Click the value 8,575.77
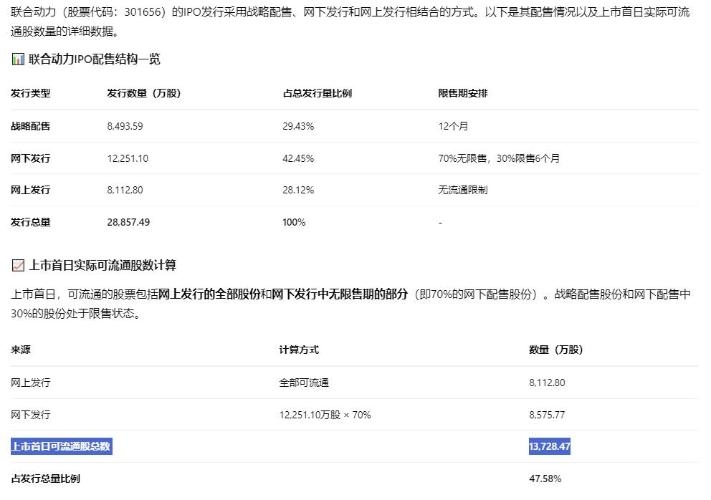The width and height of the screenshot is (711, 500). (x=547, y=415)
